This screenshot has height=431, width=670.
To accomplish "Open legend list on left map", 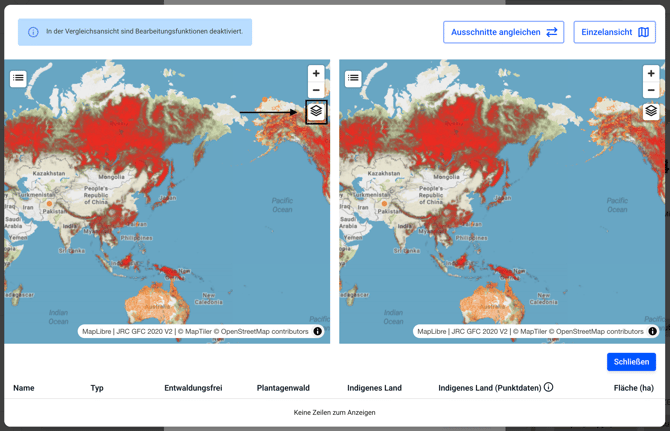I will (x=18, y=78).
